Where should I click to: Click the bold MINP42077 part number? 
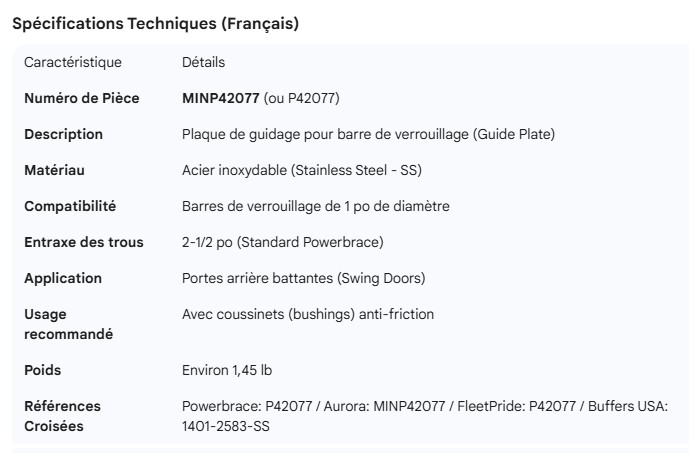221,98
